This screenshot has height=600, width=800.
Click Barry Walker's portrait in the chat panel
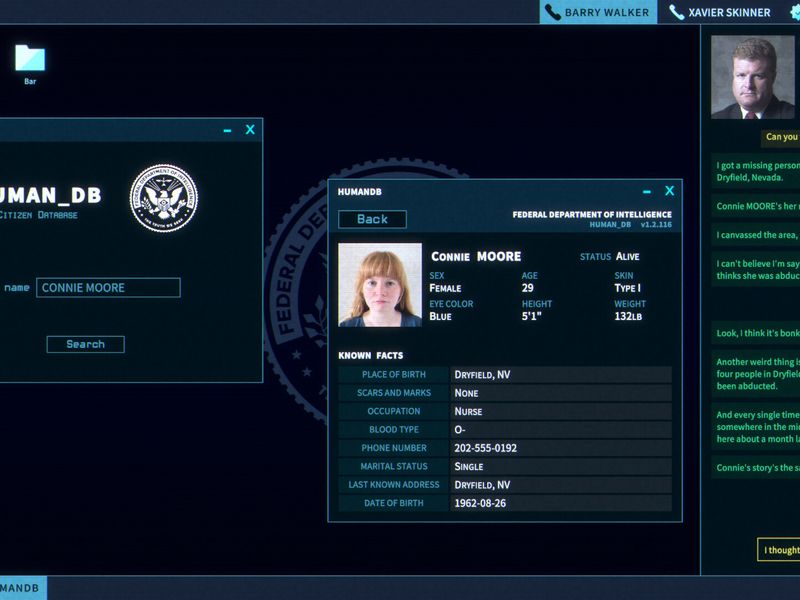point(753,77)
